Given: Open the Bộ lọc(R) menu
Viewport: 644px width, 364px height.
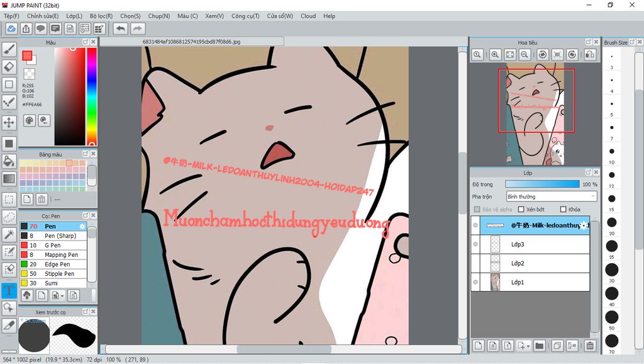Looking at the screenshot, I should [101, 16].
